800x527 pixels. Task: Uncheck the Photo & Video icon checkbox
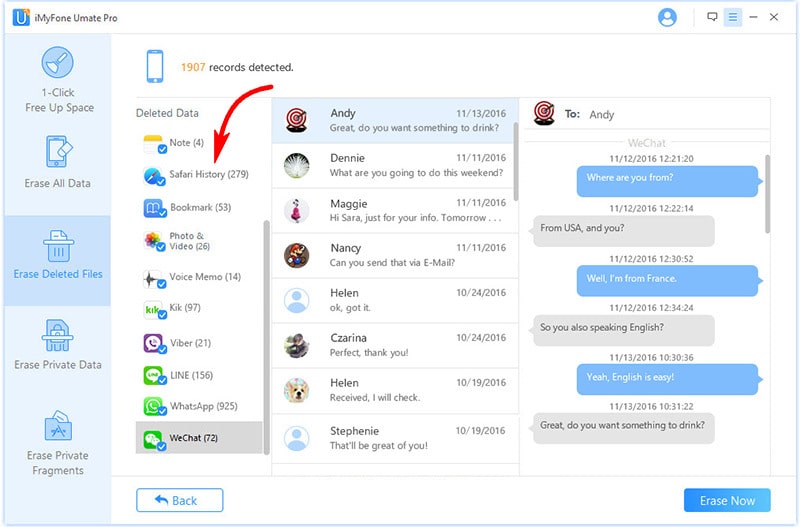pyautogui.click(x=161, y=247)
